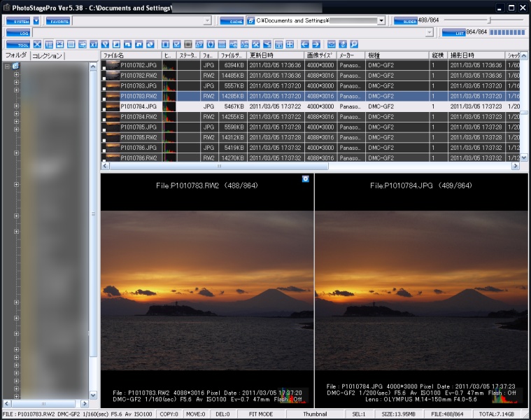Click the overlapping images toolbar icon
This screenshot has width=531, height=420.
coord(199,44)
